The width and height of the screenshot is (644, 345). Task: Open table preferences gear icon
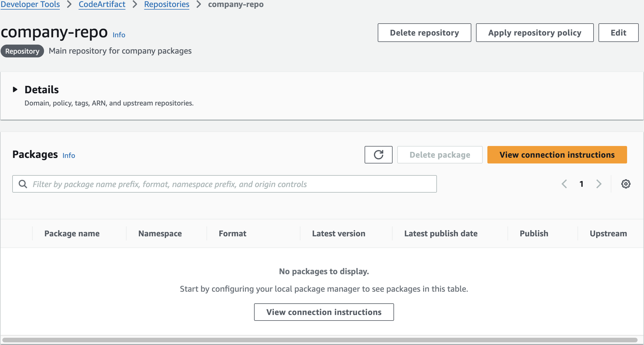[x=626, y=184]
